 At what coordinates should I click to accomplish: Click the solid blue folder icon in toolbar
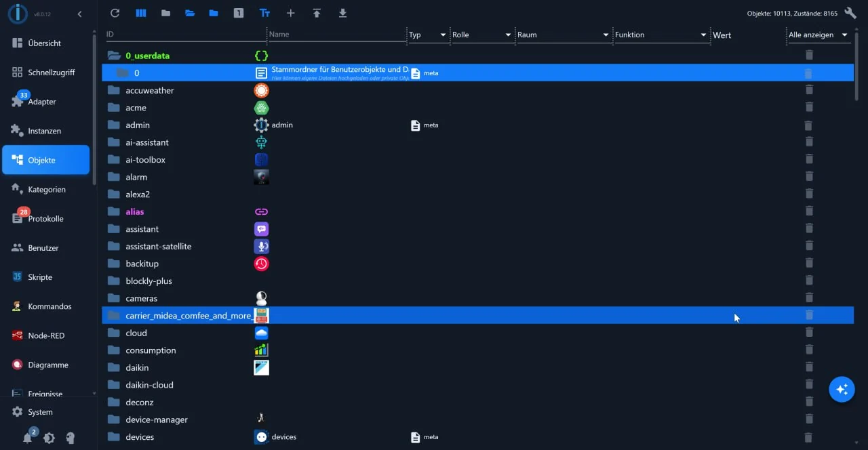tap(214, 14)
